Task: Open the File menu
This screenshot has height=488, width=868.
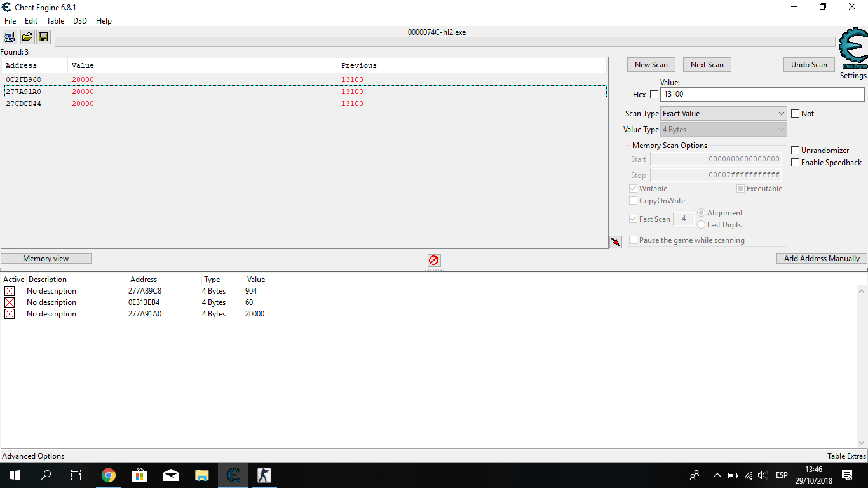Action: [10, 21]
